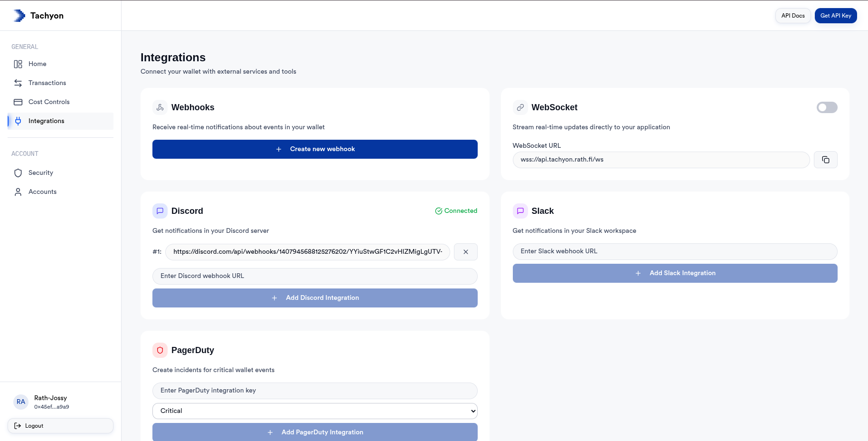Copy the WebSocket URL using the copy icon
868x441 pixels.
826,160
